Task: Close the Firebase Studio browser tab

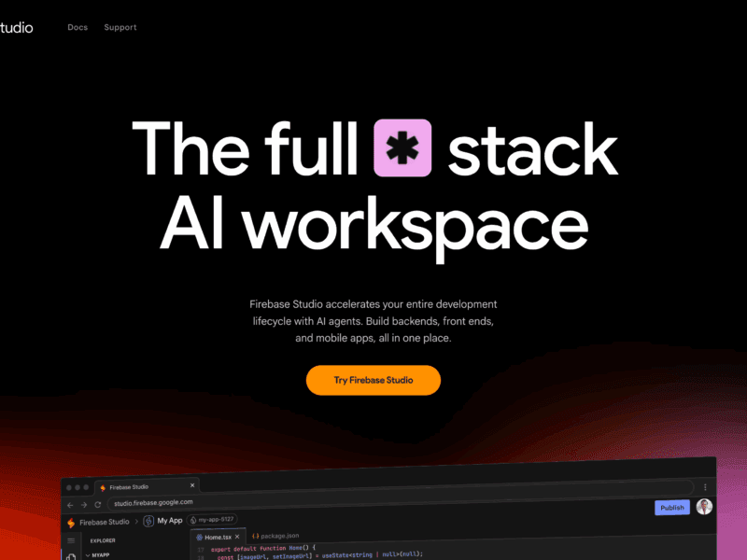Action: pyautogui.click(x=192, y=485)
